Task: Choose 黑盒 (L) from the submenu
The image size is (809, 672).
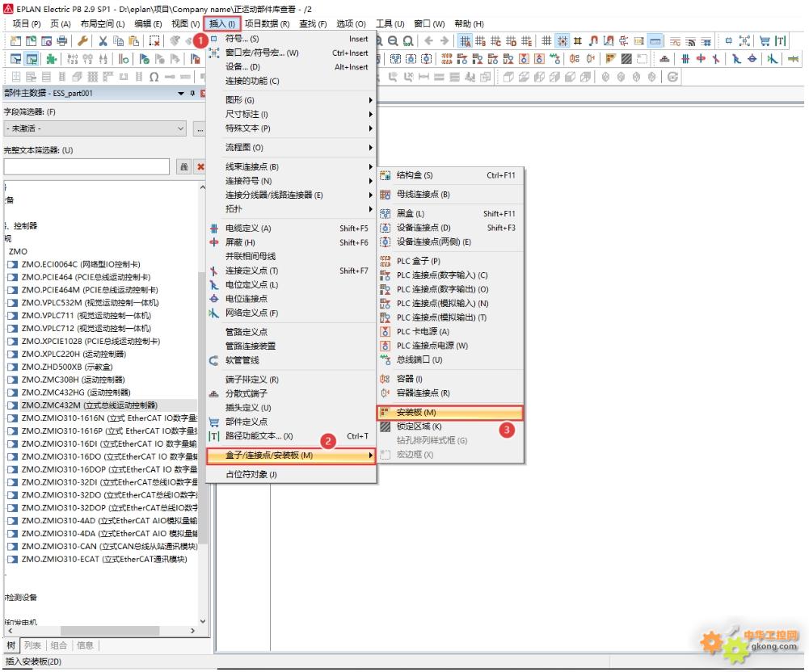Action: pyautogui.click(x=450, y=213)
